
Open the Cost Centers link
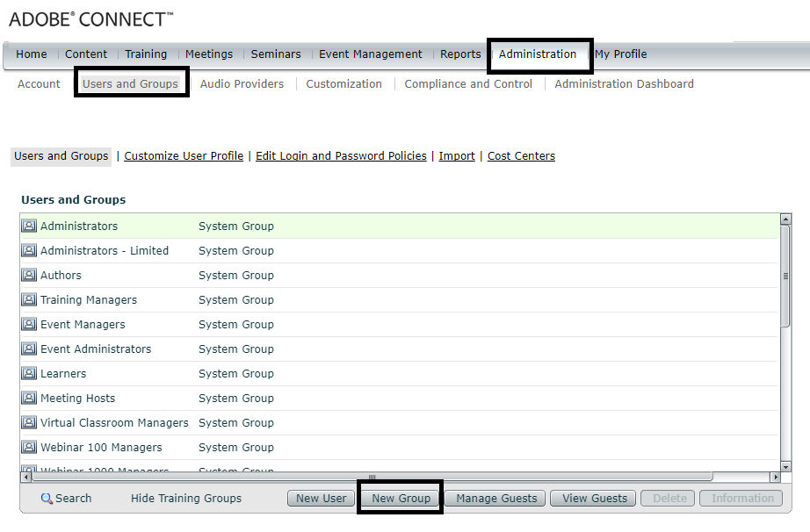[x=521, y=156]
